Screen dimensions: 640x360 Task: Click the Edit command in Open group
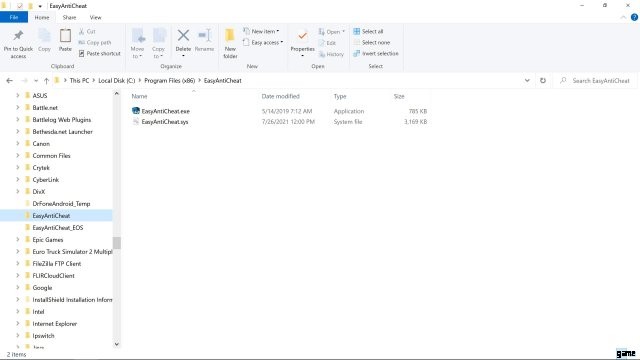point(327,43)
